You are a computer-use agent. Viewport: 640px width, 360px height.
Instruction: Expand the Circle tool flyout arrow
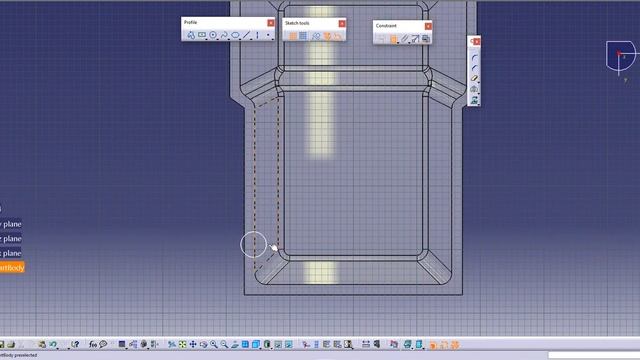pos(218,40)
